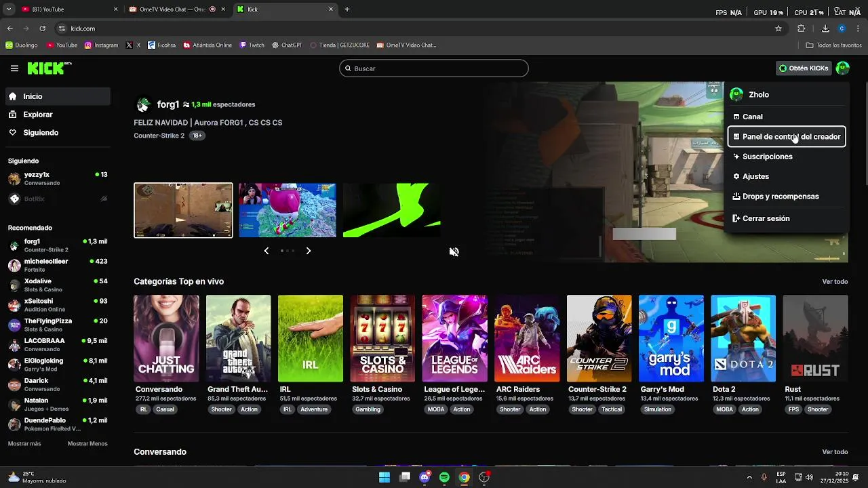Open the Twitch bookmark

point(252,45)
